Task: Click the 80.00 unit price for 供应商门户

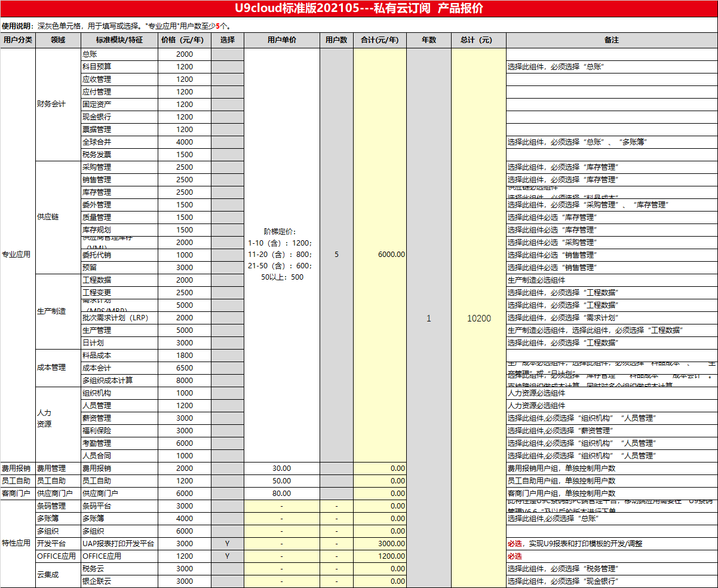Action: pyautogui.click(x=281, y=494)
